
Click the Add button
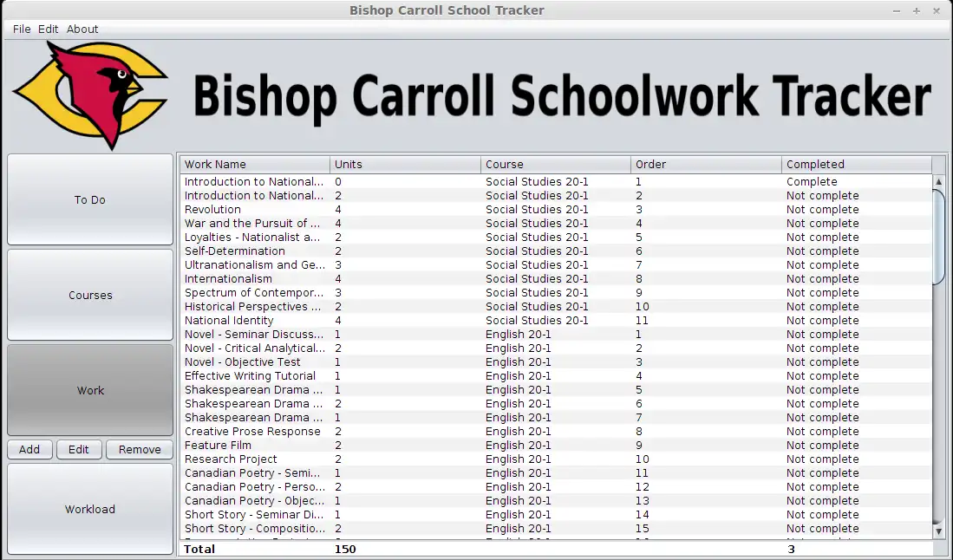point(29,449)
